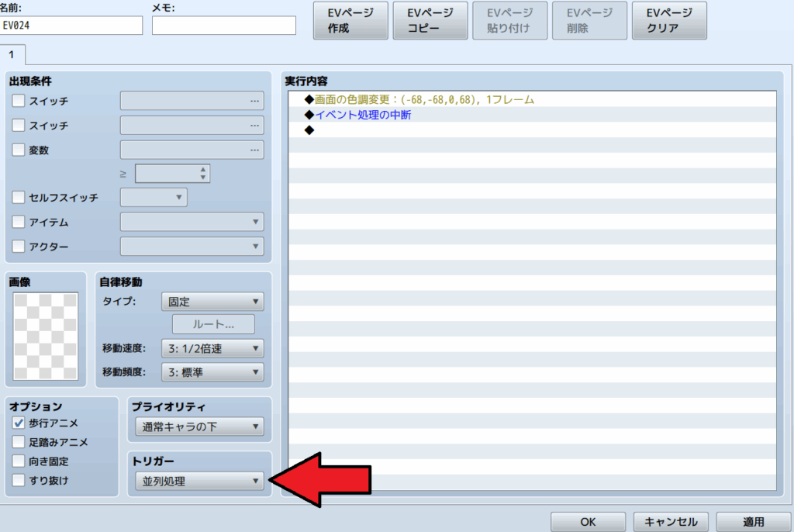Click the 適用 button

(x=754, y=522)
